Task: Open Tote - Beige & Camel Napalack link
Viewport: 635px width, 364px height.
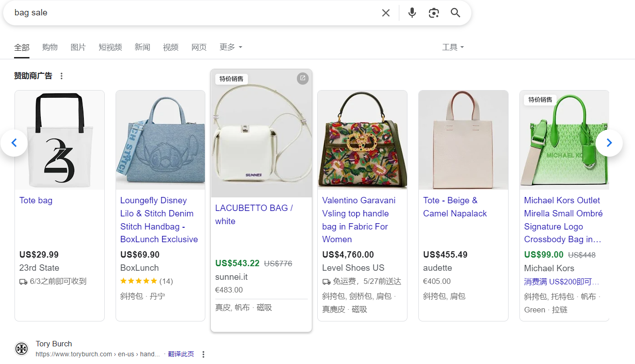Action: tap(455, 207)
